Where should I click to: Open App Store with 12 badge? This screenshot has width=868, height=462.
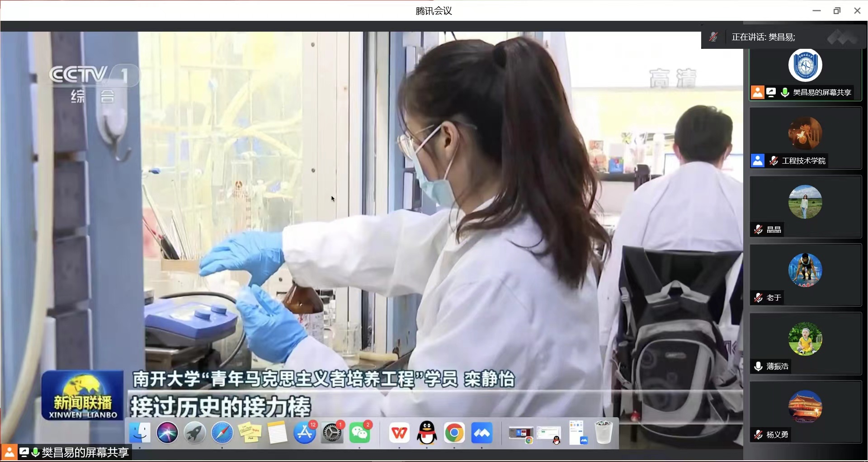coord(305,434)
